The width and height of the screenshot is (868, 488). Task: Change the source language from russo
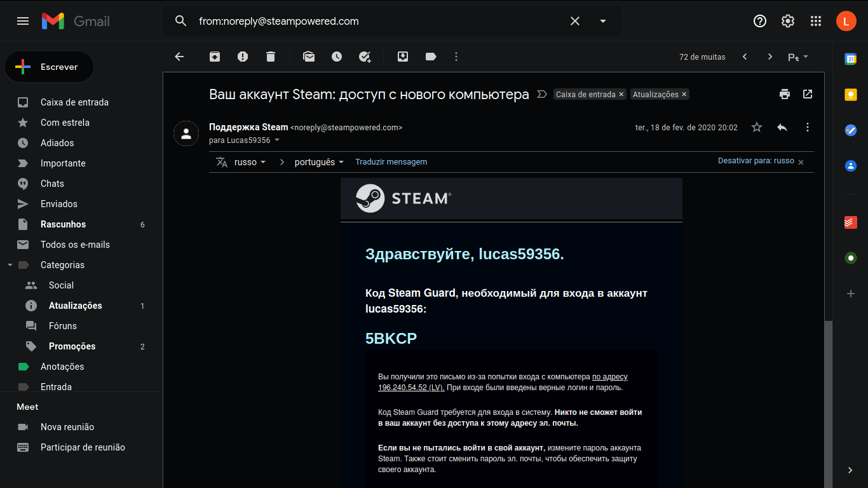[x=250, y=162]
